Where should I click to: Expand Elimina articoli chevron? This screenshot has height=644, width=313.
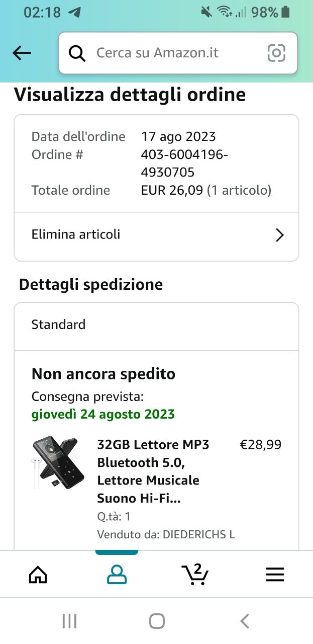point(280,235)
